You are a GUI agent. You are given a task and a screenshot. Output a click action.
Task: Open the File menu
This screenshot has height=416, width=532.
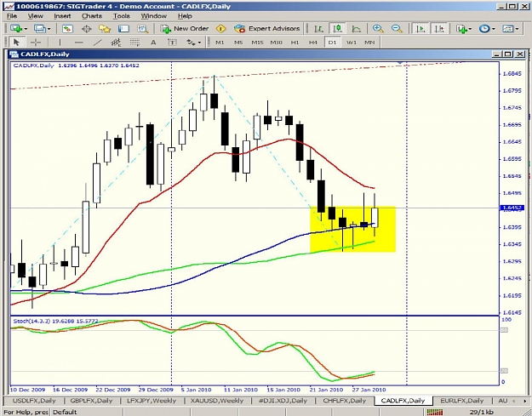(x=12, y=16)
